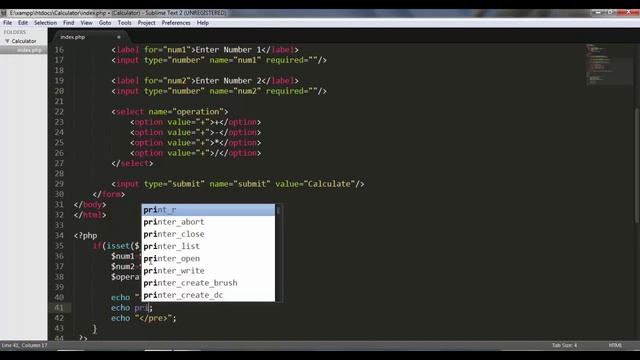Click the autocomplete popup scrollbar

click(x=278, y=211)
